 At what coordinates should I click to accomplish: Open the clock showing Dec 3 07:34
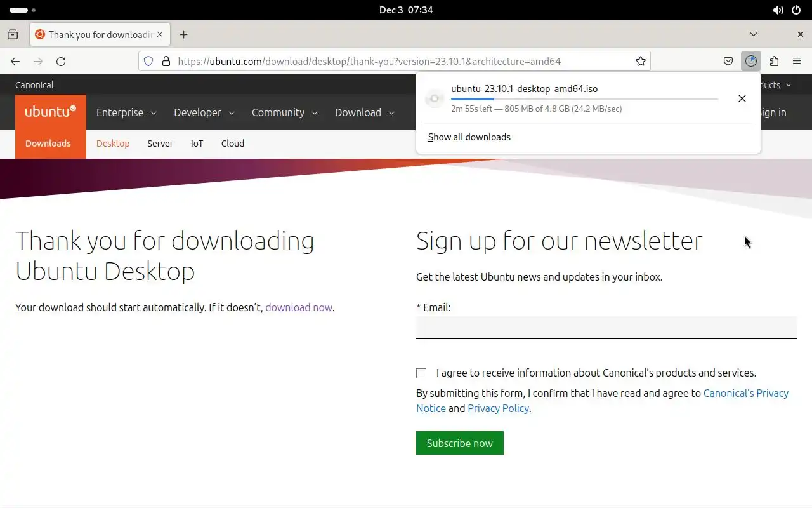pyautogui.click(x=406, y=10)
